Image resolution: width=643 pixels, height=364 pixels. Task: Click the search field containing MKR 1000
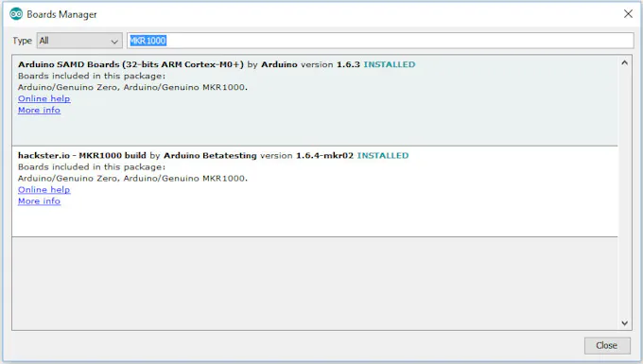[380, 41]
